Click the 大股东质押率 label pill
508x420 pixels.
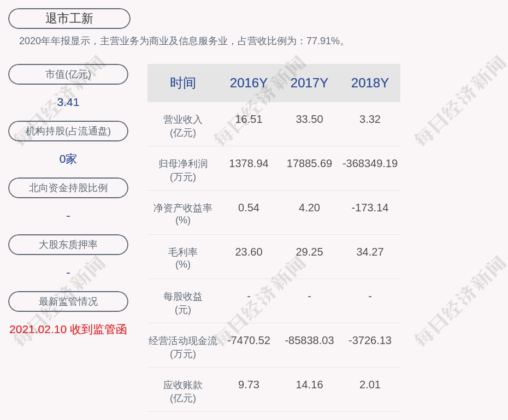68,245
